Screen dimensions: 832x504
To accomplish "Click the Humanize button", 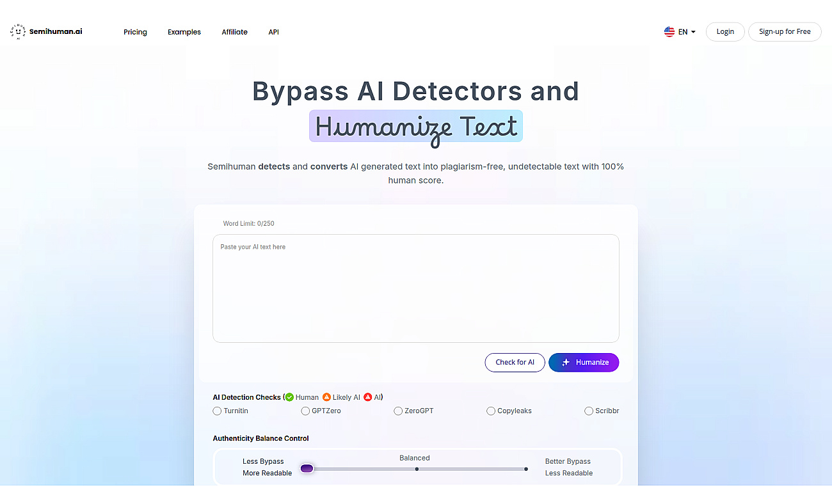I will pyautogui.click(x=584, y=362).
